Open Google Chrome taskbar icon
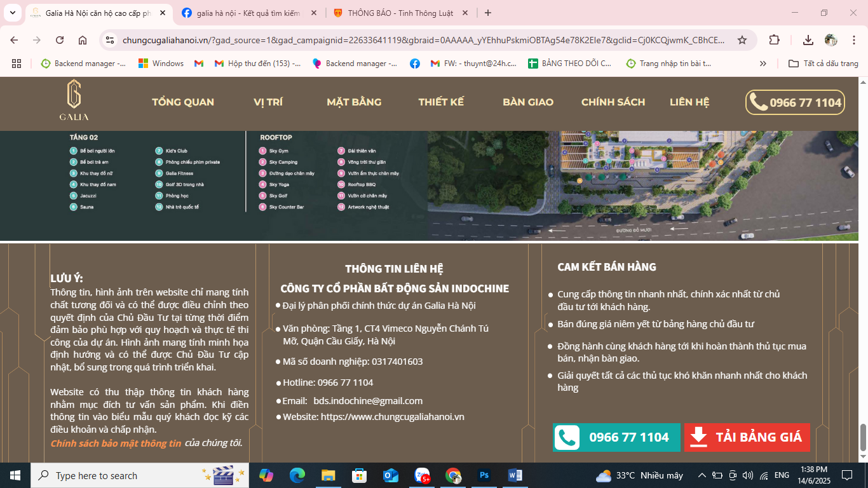Screen dimensions: 868x488 (x=452, y=475)
